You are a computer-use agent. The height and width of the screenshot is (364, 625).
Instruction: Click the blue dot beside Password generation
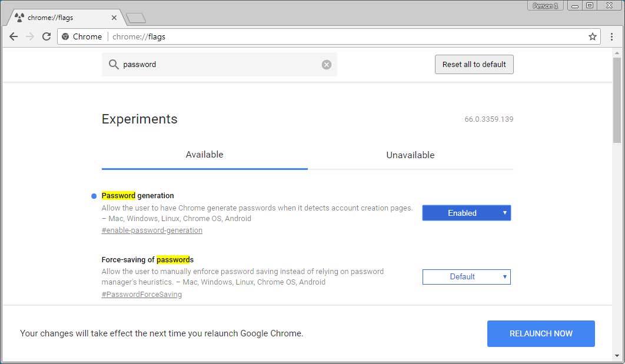pyautogui.click(x=94, y=196)
